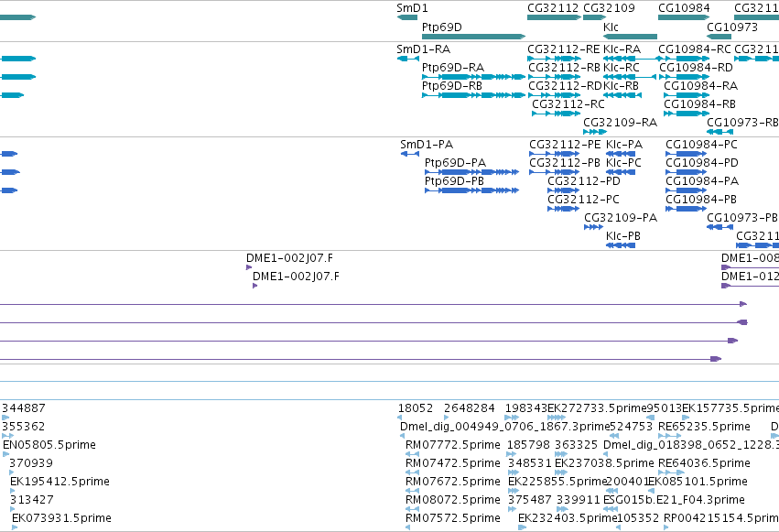Screen dimensions: 779x532
Task: Select the Klc-PB protein label
Action: (x=623, y=236)
